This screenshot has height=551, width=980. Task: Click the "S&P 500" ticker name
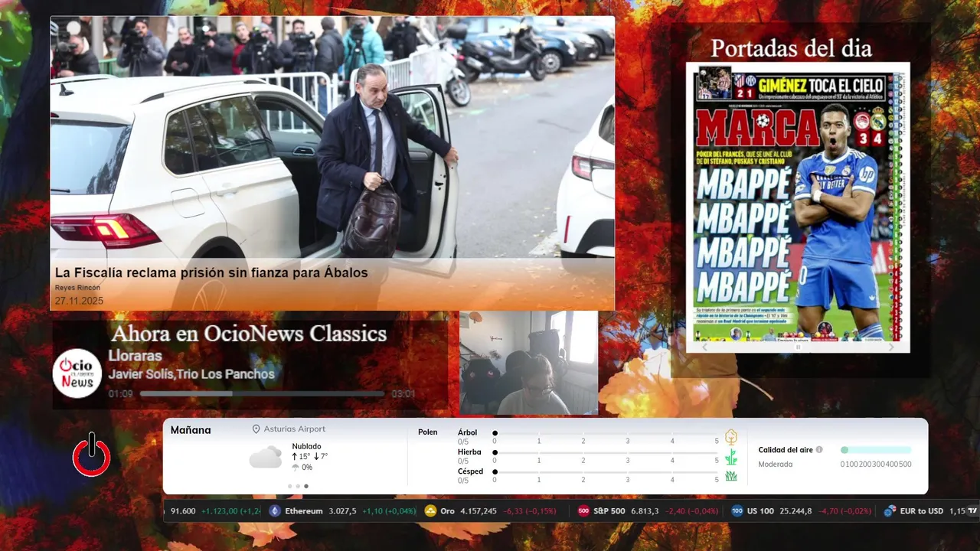[609, 511]
